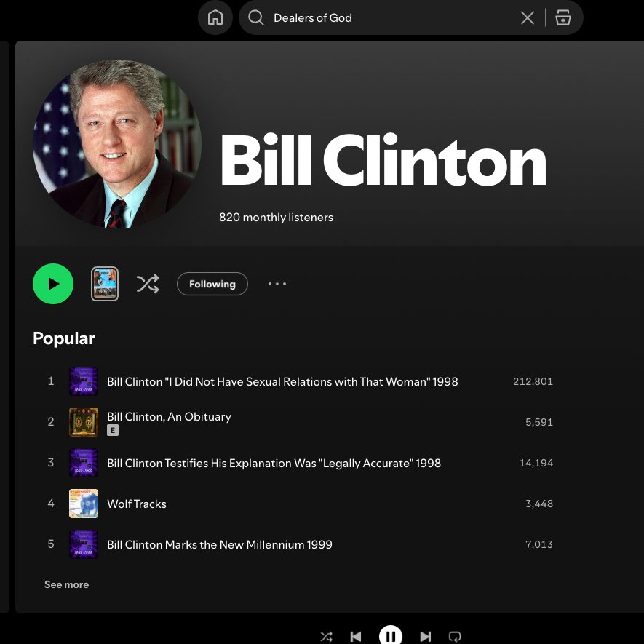Open the Wolf Tracks album cover
Viewport: 644px width, 644px height.
[x=84, y=504]
